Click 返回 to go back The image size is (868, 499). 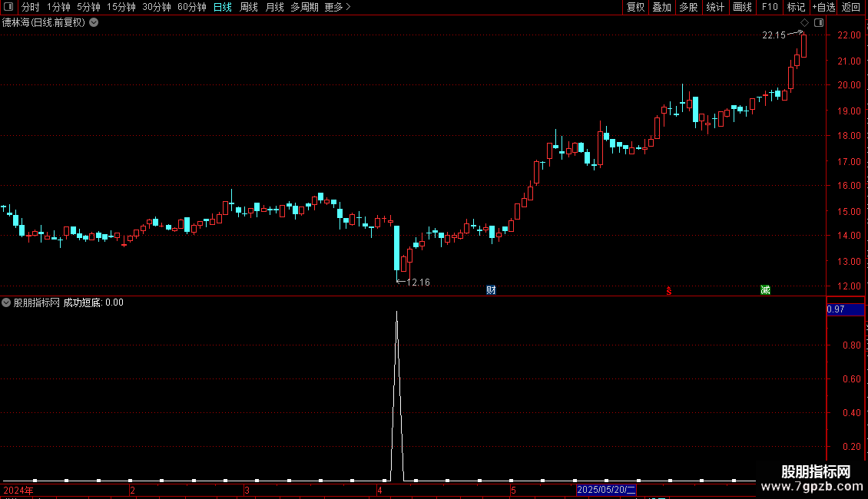point(851,7)
